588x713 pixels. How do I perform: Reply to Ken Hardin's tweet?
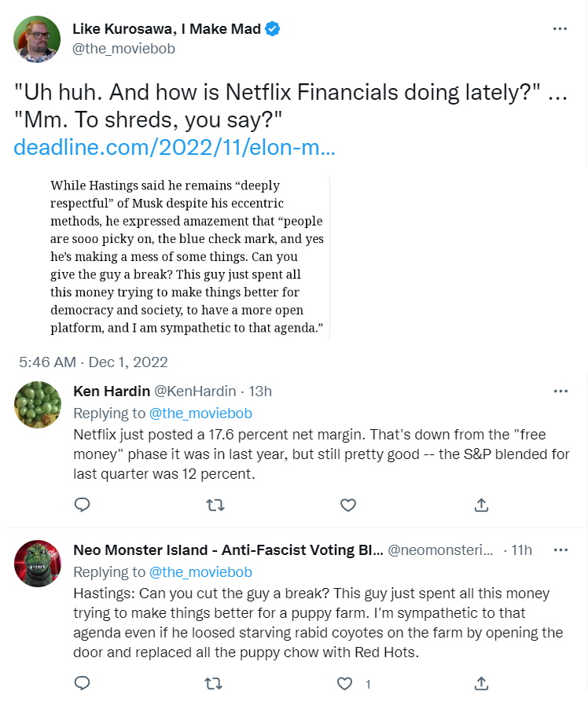click(x=82, y=505)
